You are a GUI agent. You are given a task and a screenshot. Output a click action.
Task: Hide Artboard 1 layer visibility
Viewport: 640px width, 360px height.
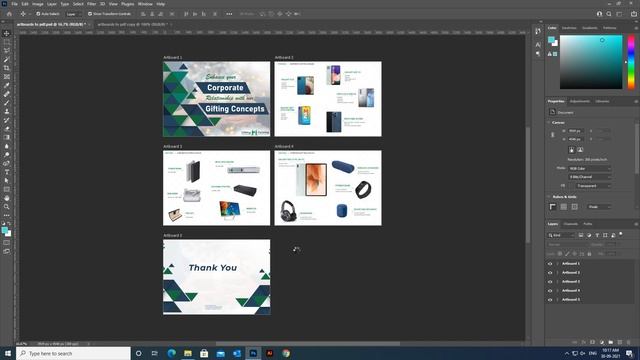click(550, 264)
